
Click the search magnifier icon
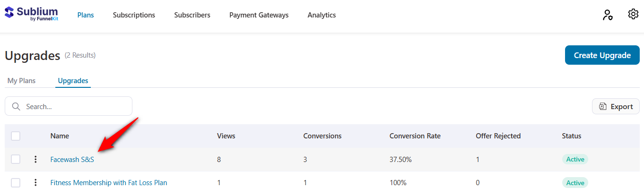(x=16, y=107)
